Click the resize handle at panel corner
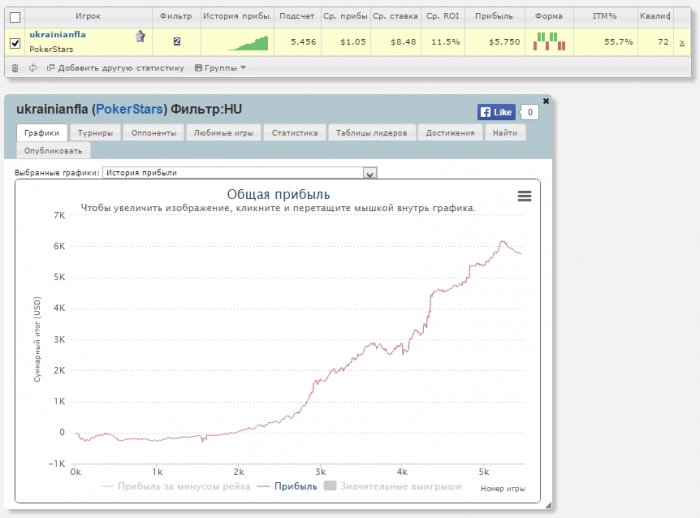The image size is (700, 518). (x=548, y=505)
